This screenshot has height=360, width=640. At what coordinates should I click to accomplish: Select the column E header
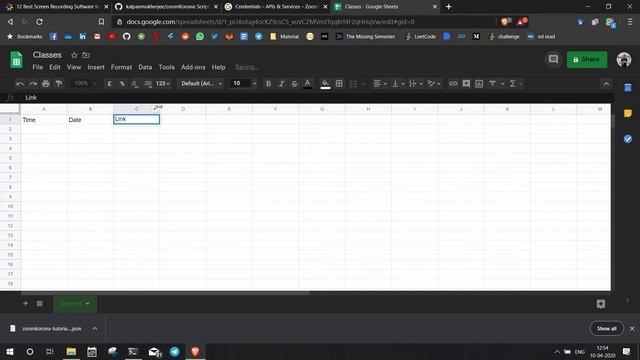(229, 109)
